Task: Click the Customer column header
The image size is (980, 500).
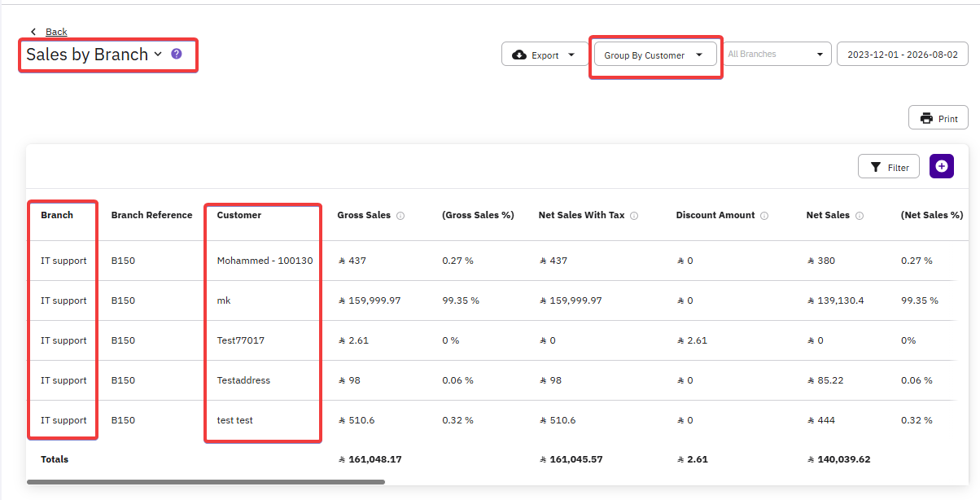Action: 239,215
